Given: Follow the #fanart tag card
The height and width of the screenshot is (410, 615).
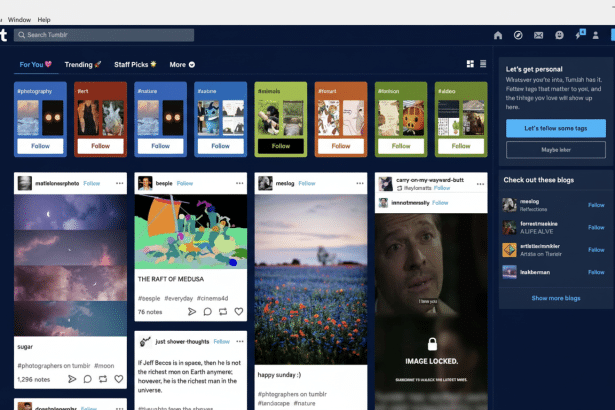Looking at the screenshot, I should pos(341,146).
